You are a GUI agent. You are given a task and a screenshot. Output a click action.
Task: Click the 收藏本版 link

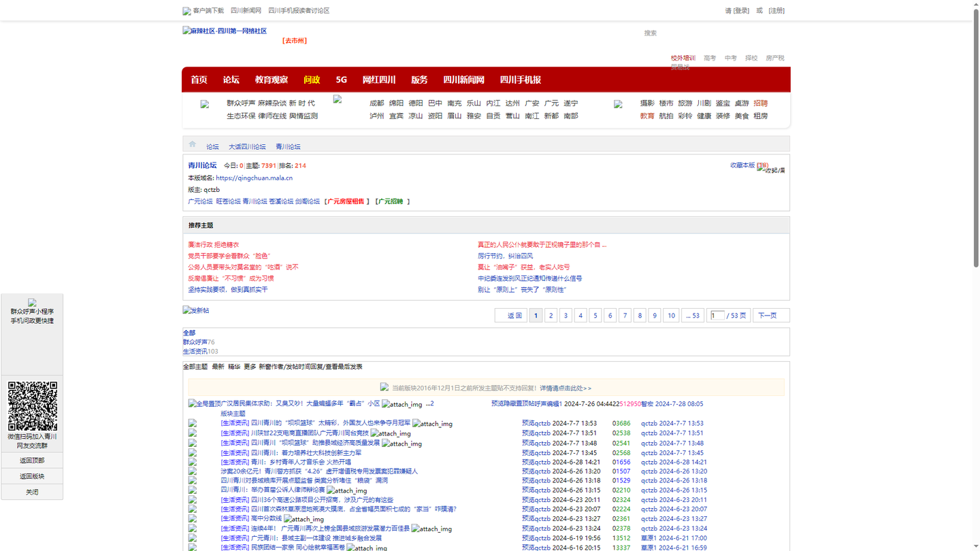742,165
